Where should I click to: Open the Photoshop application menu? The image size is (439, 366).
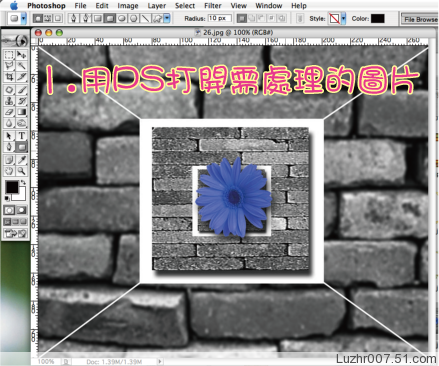point(46,6)
